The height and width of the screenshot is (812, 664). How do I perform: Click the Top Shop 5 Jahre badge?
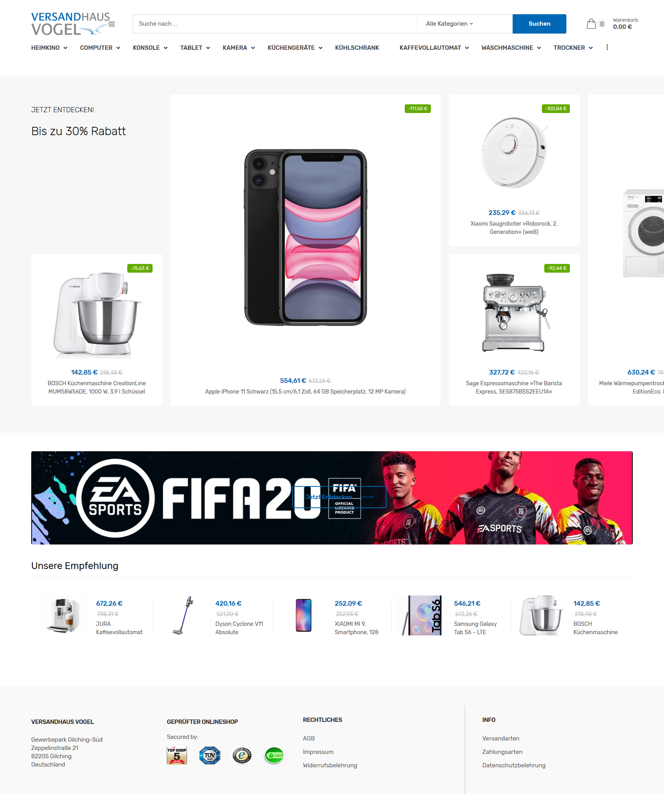(x=177, y=755)
